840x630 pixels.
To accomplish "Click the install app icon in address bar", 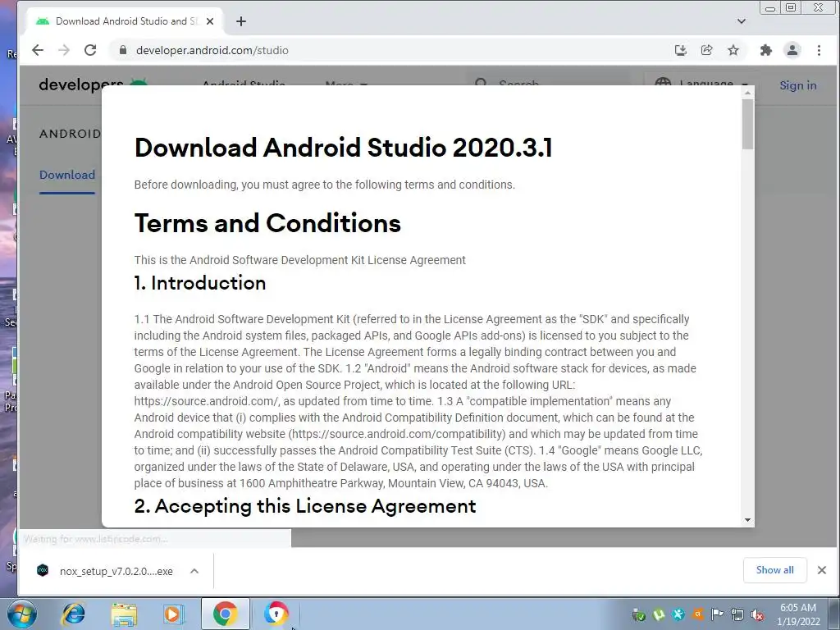I will (680, 50).
